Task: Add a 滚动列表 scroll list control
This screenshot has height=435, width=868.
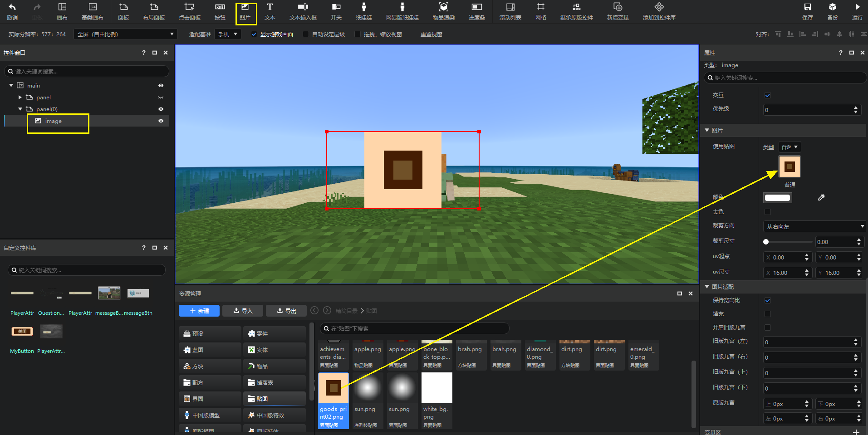Action: [510, 11]
